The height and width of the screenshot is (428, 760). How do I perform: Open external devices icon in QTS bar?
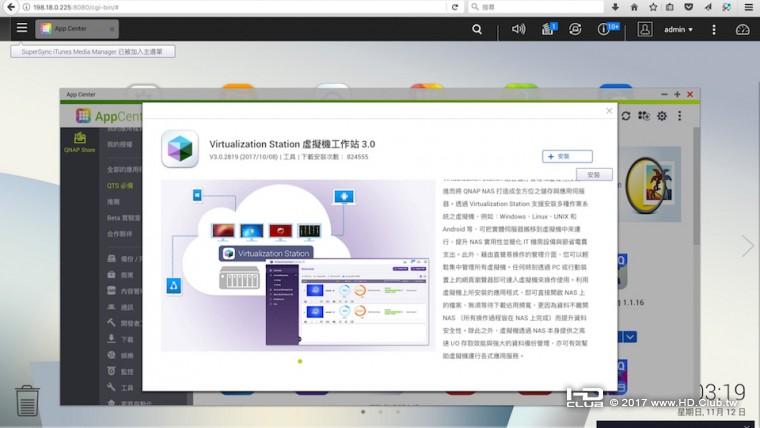pos(575,29)
